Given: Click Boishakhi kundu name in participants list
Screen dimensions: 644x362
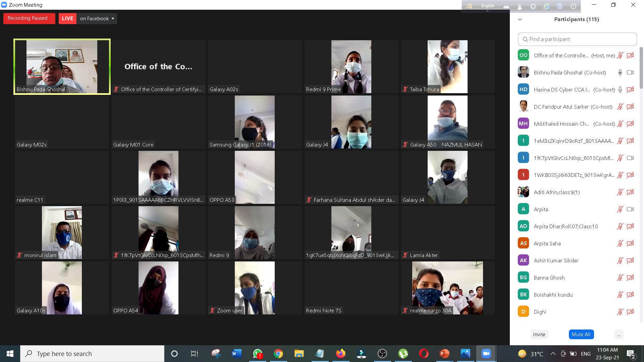Looking at the screenshot, I should pos(553,295).
